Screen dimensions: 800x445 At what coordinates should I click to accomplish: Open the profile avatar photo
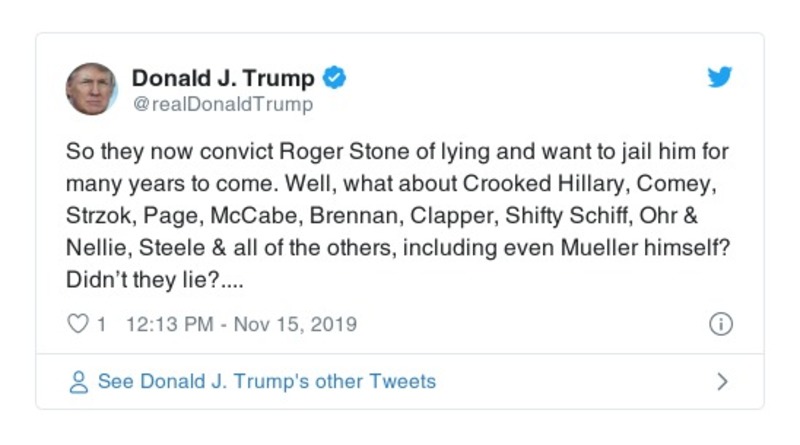pyautogui.click(x=92, y=89)
